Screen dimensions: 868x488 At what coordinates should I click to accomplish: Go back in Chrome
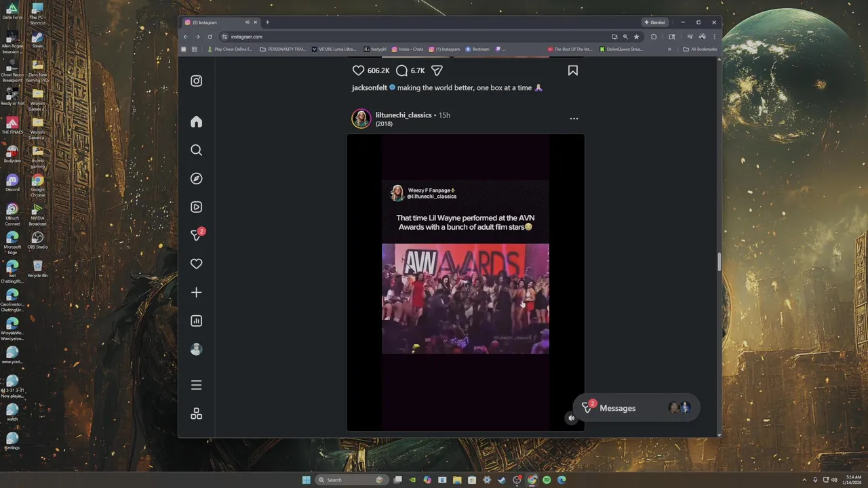[186, 37]
